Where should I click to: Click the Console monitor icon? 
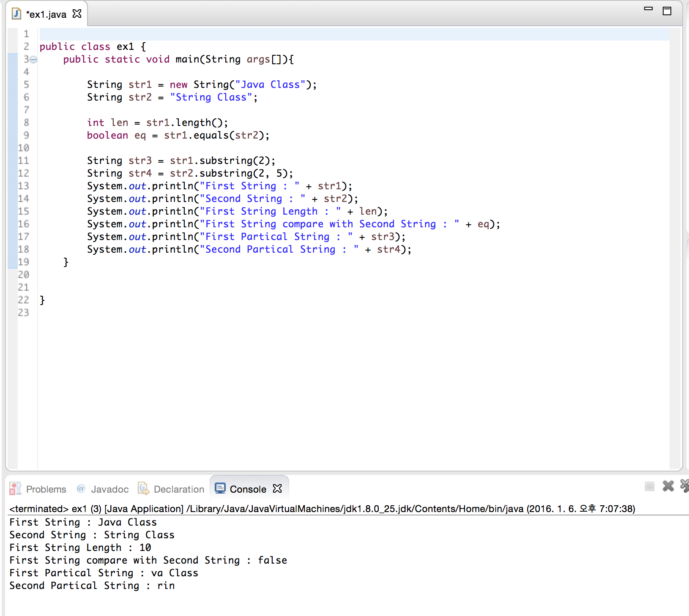[220, 488]
